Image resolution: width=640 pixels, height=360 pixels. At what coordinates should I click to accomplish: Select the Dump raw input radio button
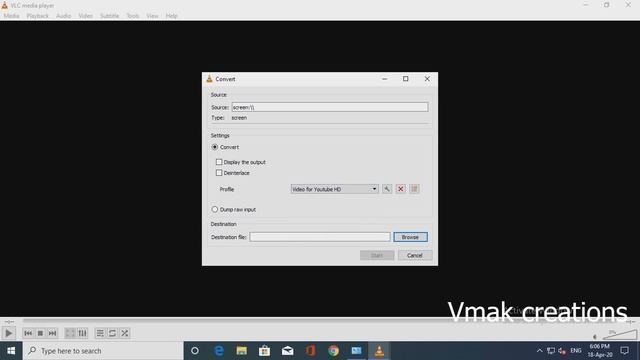point(215,209)
